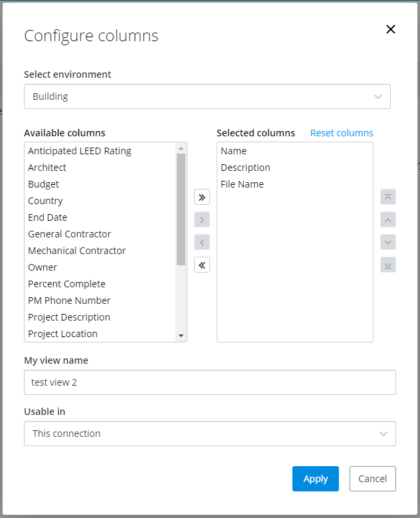This screenshot has width=420, height=518.
Task: Close the Configure columns dialog
Action: [390, 29]
